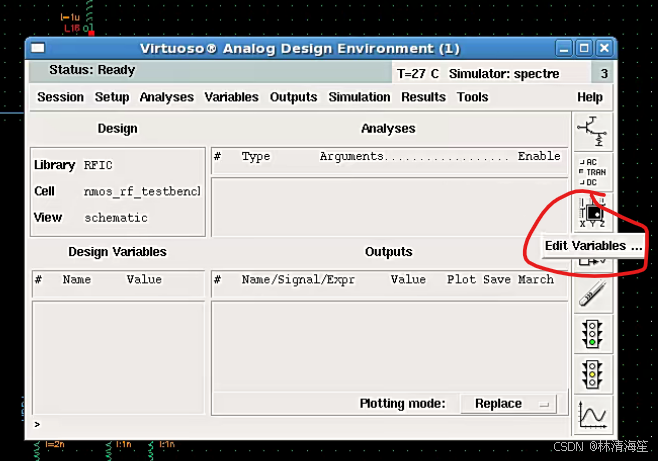Open the Setup menu
Screen dimensions: 658x461
[x=112, y=97]
